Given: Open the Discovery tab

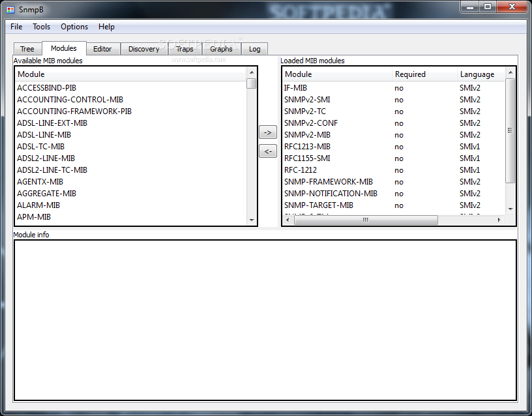Looking at the screenshot, I should pos(144,49).
